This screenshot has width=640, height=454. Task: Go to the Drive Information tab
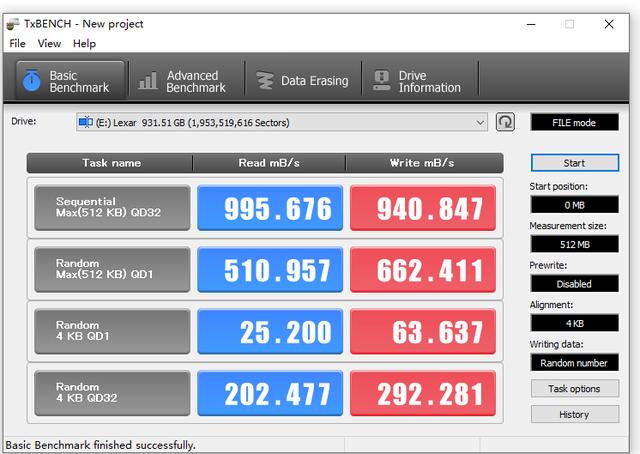click(420, 80)
